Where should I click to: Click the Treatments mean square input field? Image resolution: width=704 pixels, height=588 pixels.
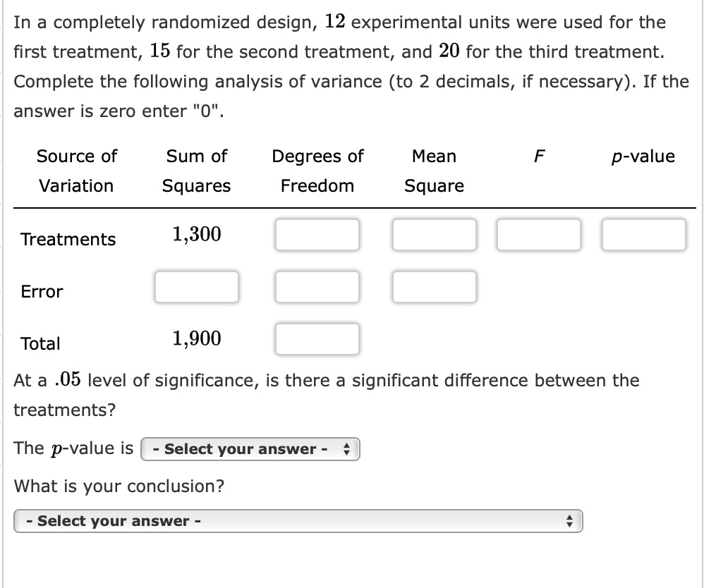click(435, 235)
